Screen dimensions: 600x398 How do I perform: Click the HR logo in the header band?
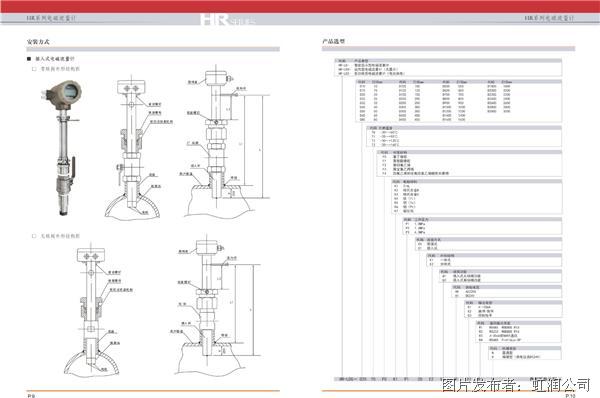click(x=227, y=19)
